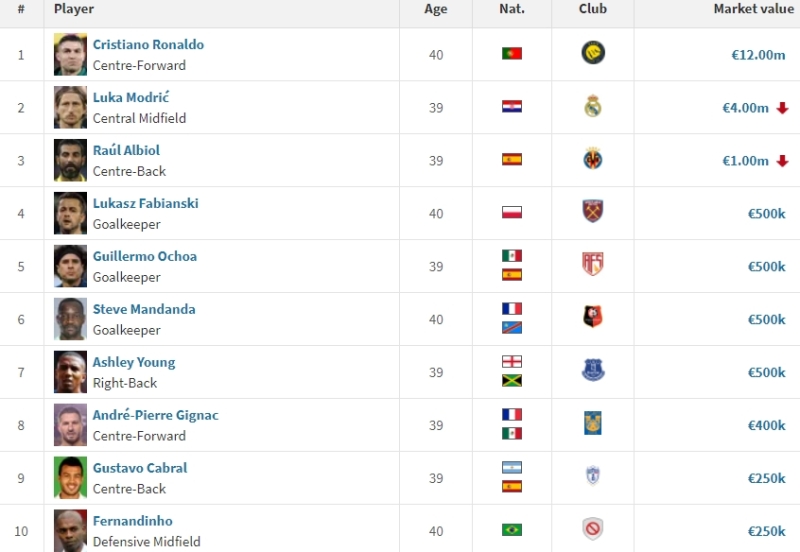This screenshot has height=552, width=800.
Task: Click the red down arrow beside €4.00m
Action: (783, 108)
